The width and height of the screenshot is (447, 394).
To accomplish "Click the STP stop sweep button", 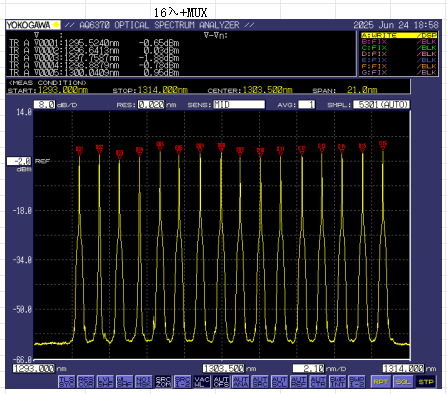I will point(426,382).
